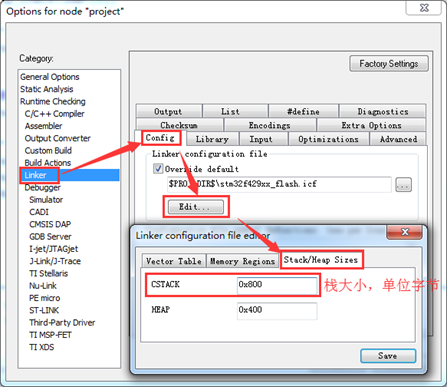
Task: Open the Encodings tab
Action: [x=270, y=125]
